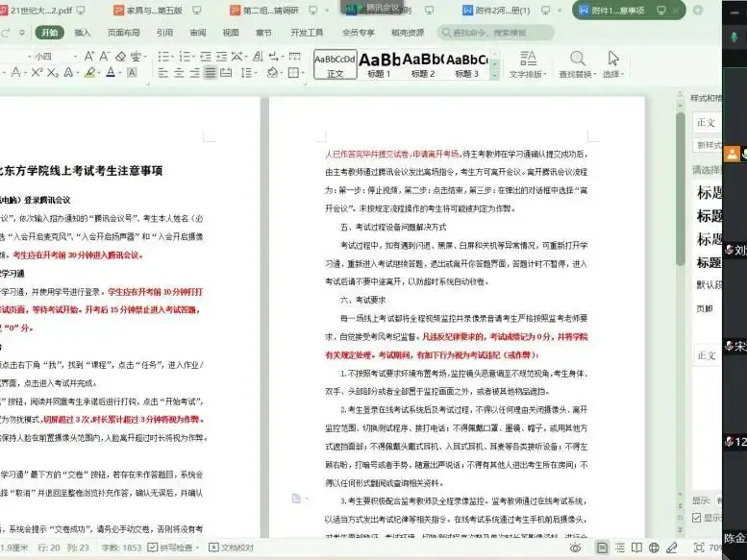The image size is (747, 560).
Task: Align text left
Action: click(162, 73)
